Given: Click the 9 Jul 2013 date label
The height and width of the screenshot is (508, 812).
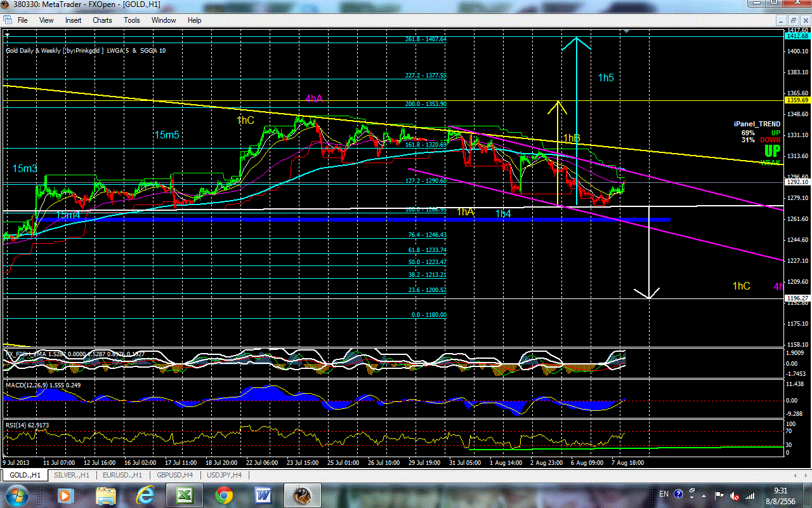Looking at the screenshot, I should tap(16, 462).
